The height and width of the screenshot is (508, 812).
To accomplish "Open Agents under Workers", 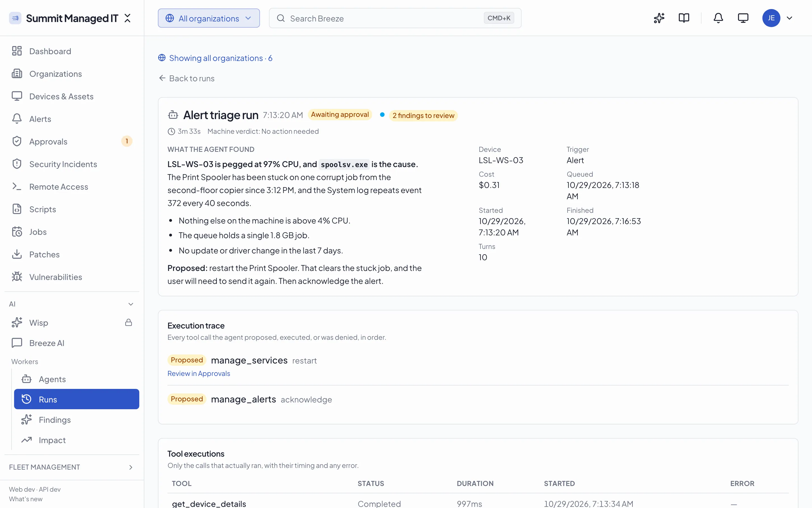I will coord(76,379).
